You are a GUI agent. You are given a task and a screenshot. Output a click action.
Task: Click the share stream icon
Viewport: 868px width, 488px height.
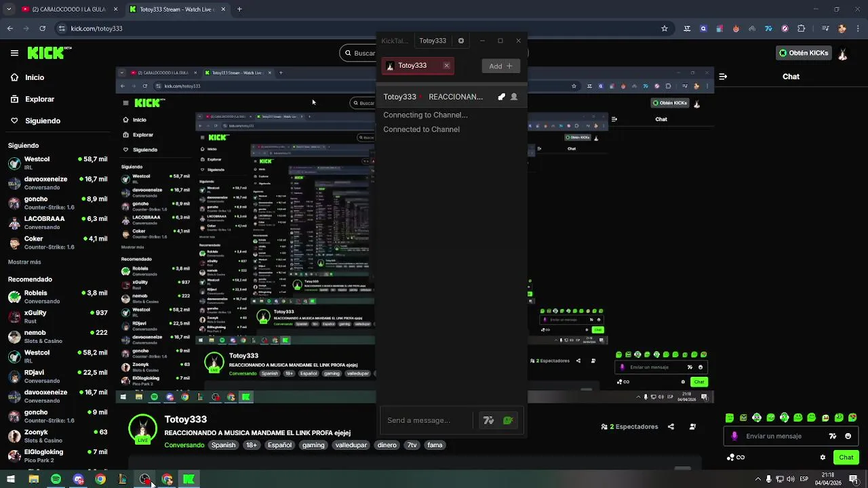click(671, 427)
